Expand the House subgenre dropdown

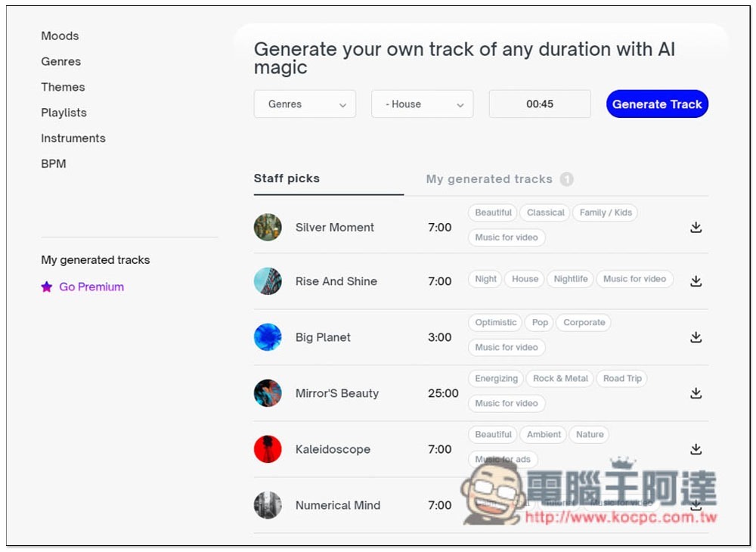click(422, 104)
